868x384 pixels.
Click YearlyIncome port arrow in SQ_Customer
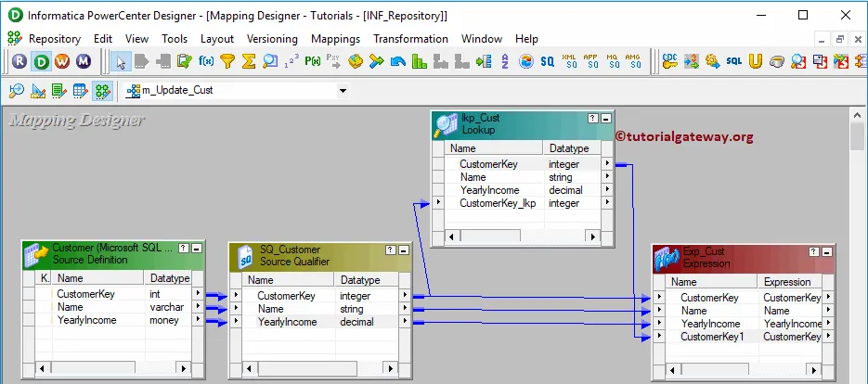404,322
